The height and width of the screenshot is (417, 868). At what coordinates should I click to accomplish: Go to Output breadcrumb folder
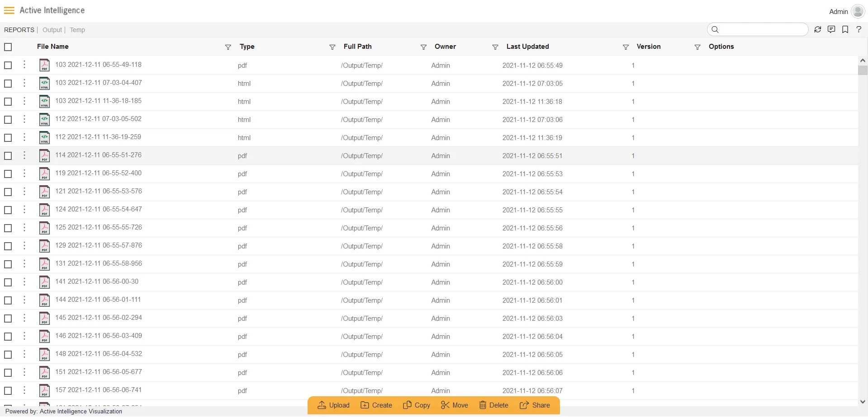52,30
